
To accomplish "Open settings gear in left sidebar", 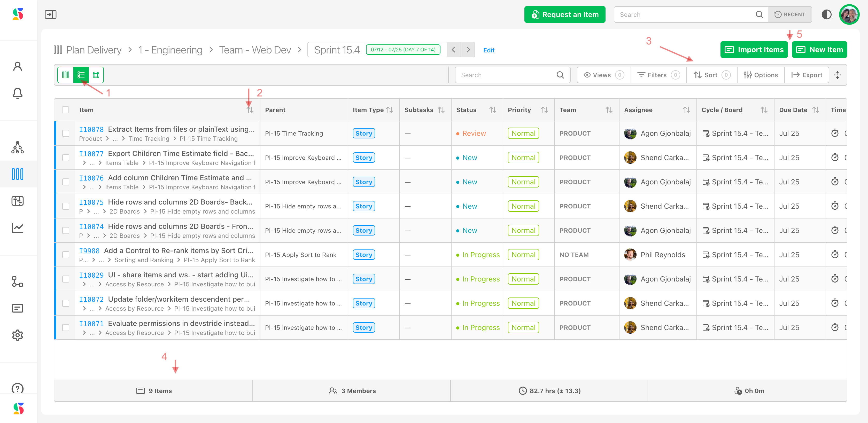I will pos(18,335).
